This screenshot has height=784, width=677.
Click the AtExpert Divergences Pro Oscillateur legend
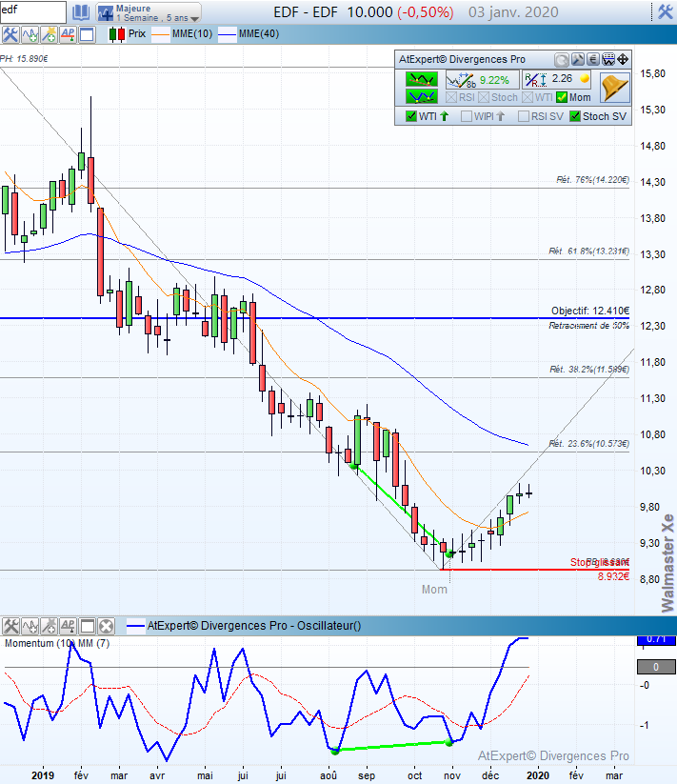pyautogui.click(x=244, y=626)
